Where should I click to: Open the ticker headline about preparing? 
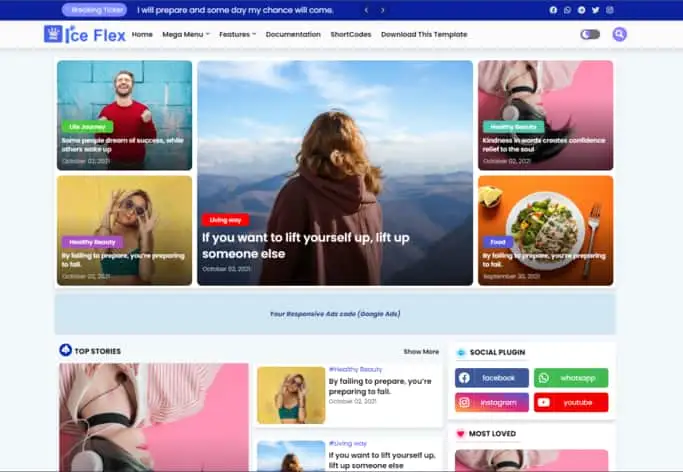coord(235,10)
